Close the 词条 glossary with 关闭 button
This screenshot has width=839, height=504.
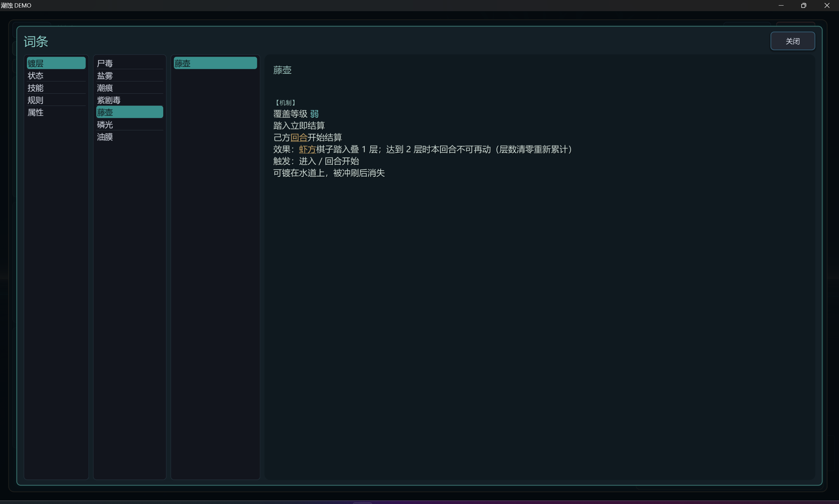click(x=792, y=41)
